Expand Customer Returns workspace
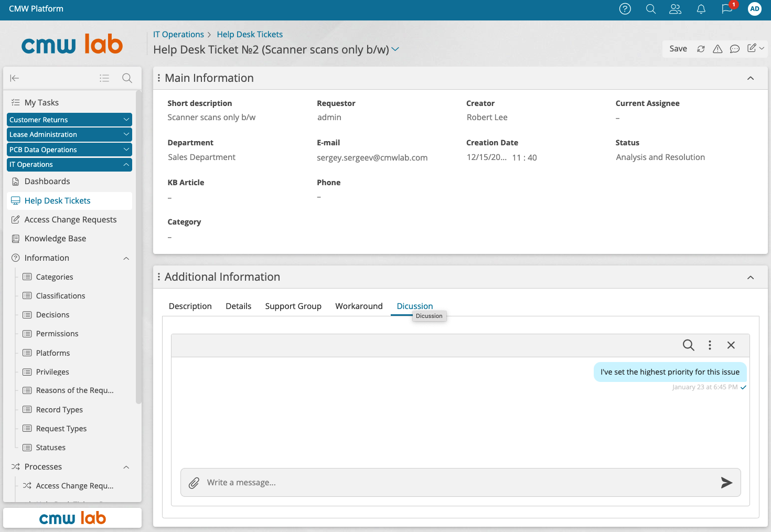 click(69, 120)
